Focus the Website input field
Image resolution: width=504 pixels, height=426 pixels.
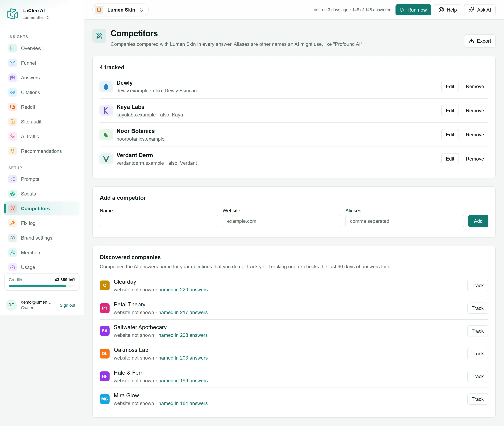[282, 221]
